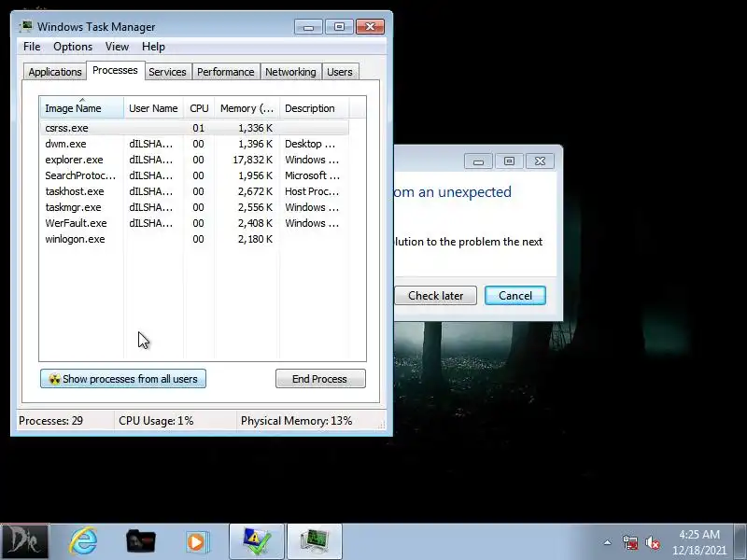Open the network status tray icon

click(x=629, y=542)
